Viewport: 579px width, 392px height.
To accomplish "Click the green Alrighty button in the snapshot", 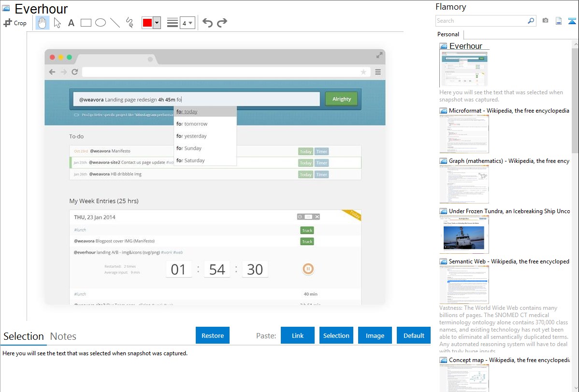I will click(x=342, y=99).
